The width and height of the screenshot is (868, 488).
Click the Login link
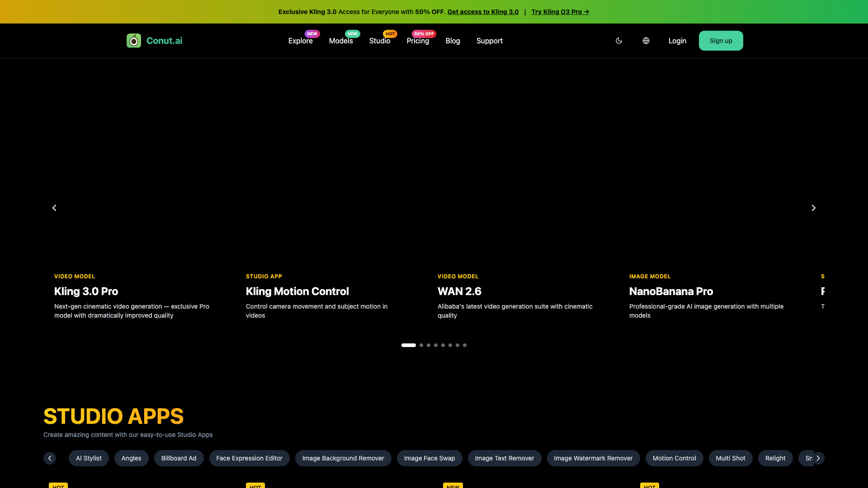(677, 41)
